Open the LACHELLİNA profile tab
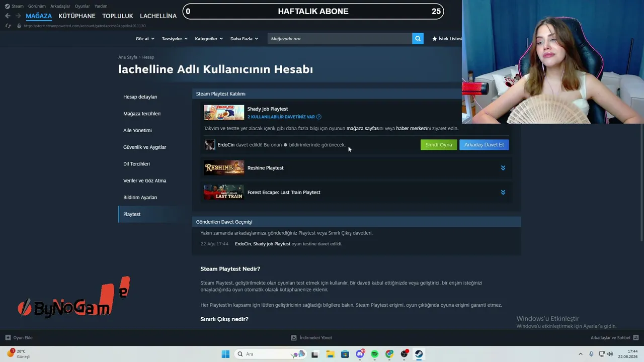This screenshot has width=644, height=362. tap(158, 16)
